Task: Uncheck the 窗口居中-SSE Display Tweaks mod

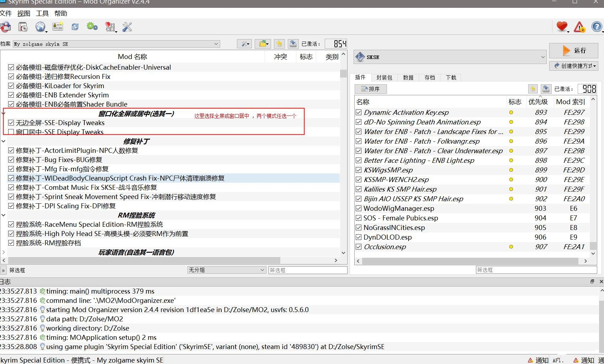Action: [11, 132]
